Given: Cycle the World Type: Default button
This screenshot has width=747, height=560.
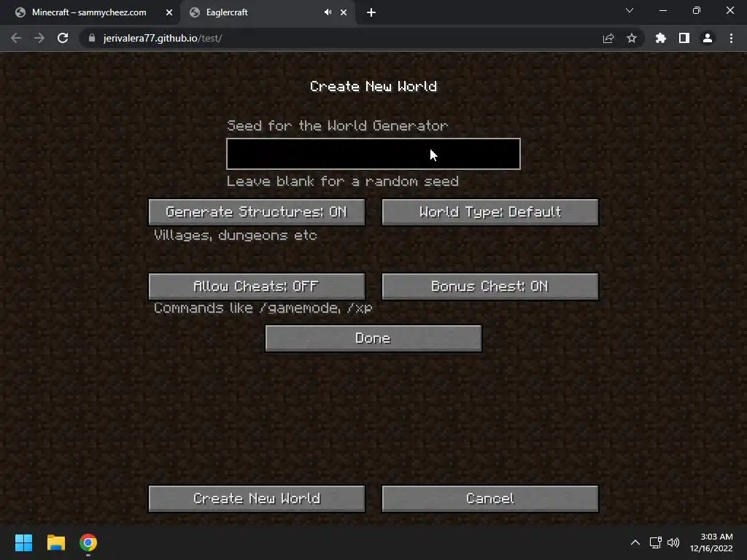Looking at the screenshot, I should point(490,212).
